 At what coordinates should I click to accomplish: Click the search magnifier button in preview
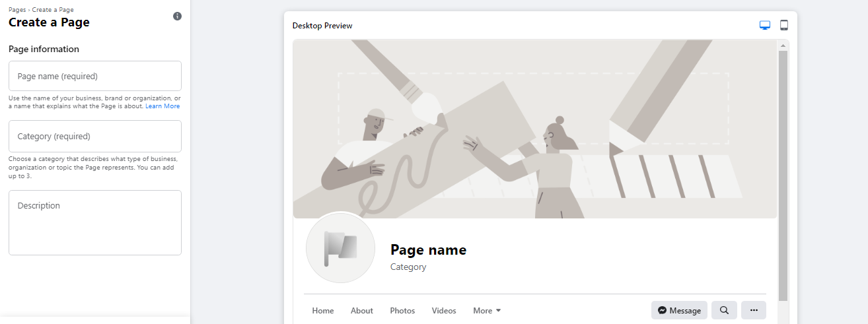tap(724, 310)
